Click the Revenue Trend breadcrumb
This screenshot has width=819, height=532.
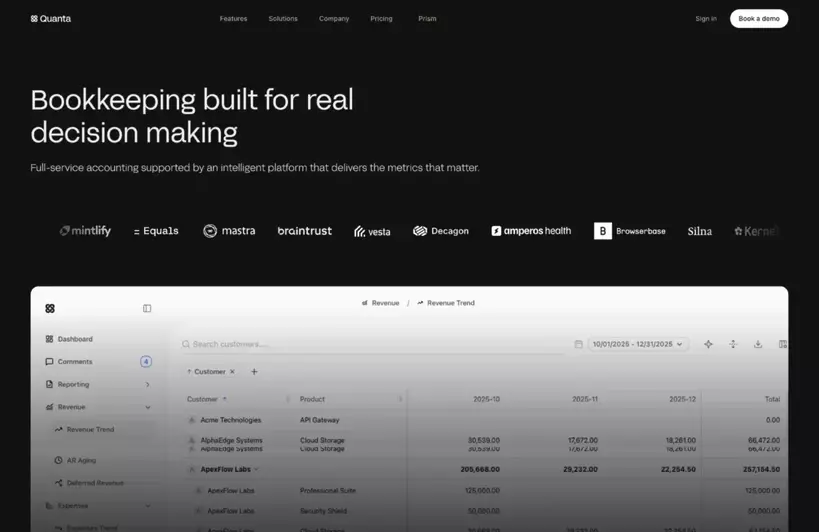pos(446,303)
